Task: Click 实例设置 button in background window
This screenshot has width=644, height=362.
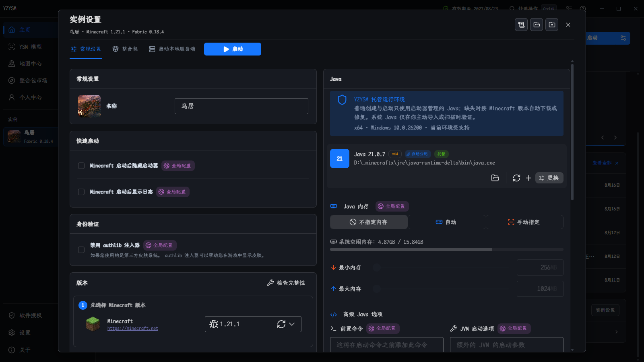Action: (605, 310)
